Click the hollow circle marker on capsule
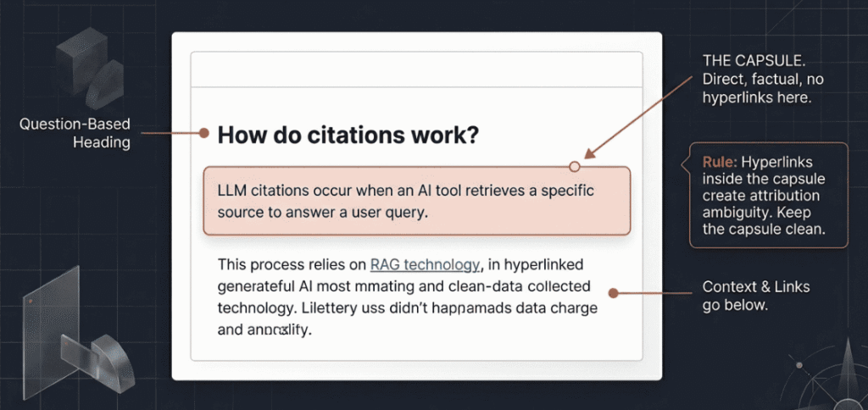This screenshot has height=410, width=868. (x=575, y=166)
